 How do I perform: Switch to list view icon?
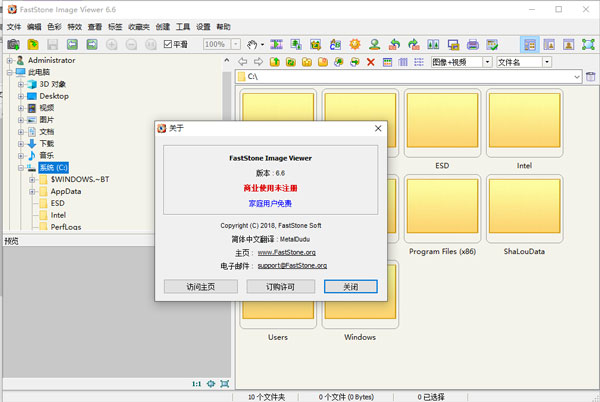419,62
